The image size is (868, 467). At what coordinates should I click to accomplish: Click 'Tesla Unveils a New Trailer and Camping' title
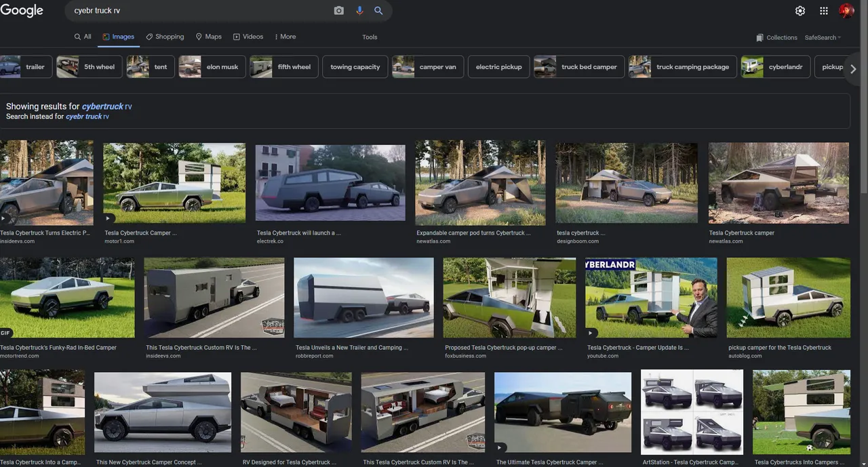tap(352, 348)
